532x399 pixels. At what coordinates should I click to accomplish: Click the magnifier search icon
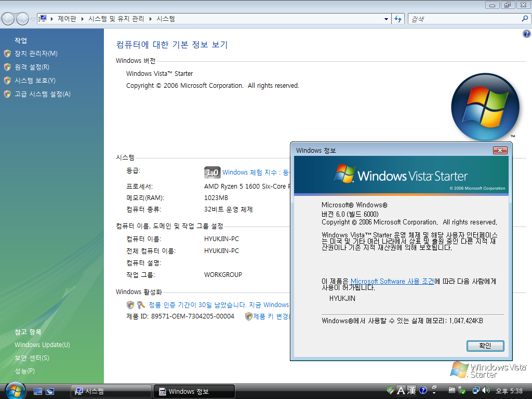525,19
